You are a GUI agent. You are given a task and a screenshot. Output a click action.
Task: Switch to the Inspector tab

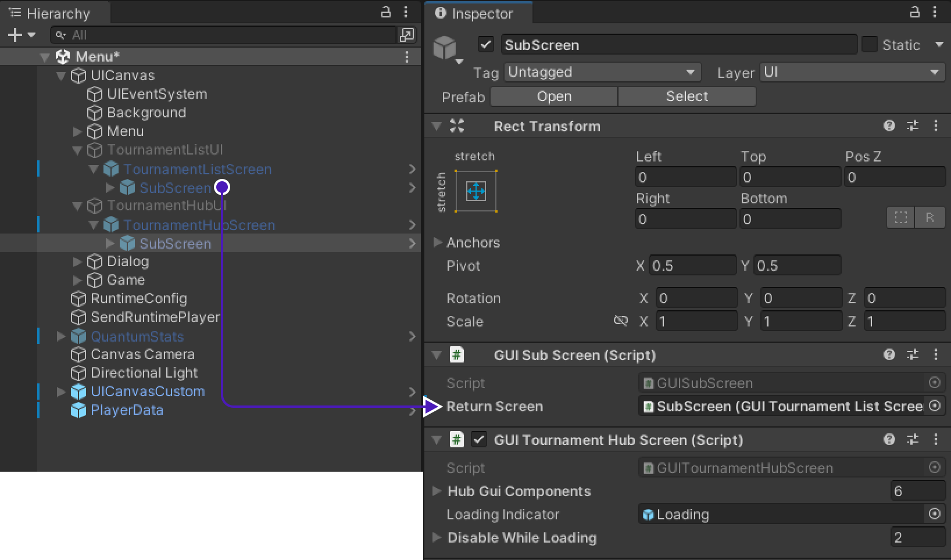pyautogui.click(x=474, y=13)
